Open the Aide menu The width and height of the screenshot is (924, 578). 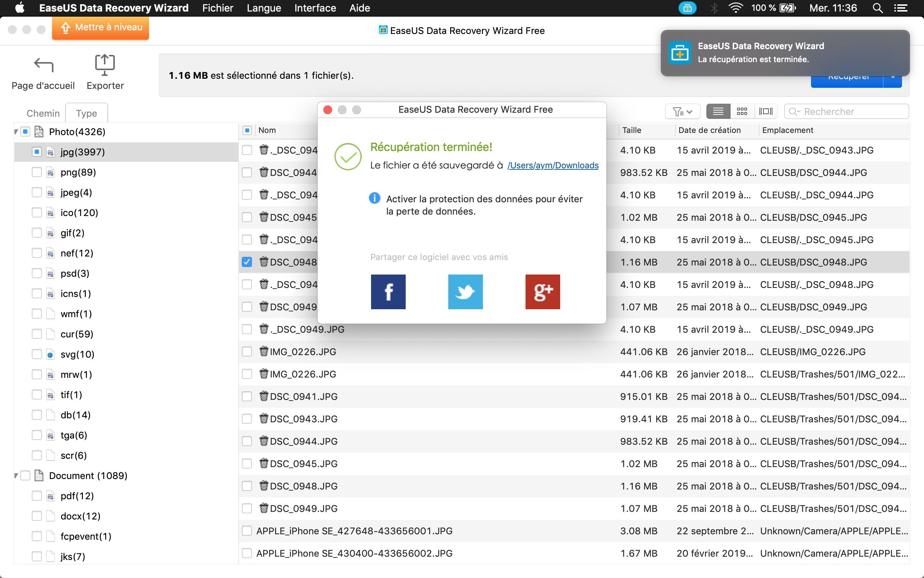point(359,8)
